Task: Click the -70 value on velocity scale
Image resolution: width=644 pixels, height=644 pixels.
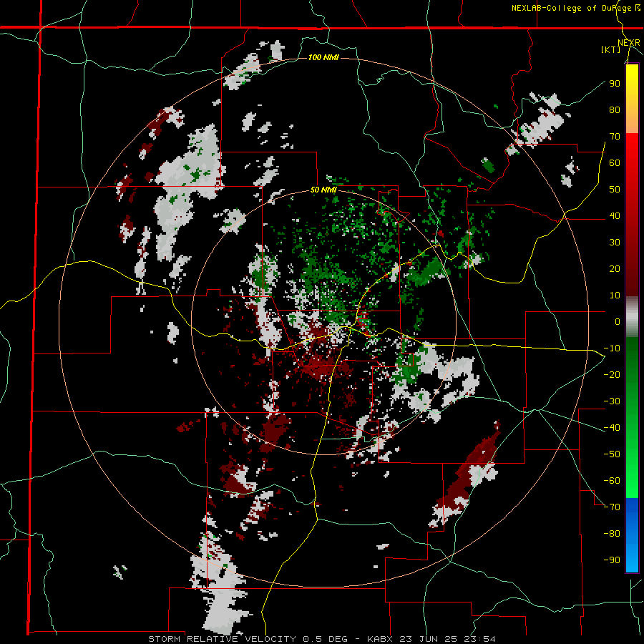Action: pyautogui.click(x=612, y=507)
